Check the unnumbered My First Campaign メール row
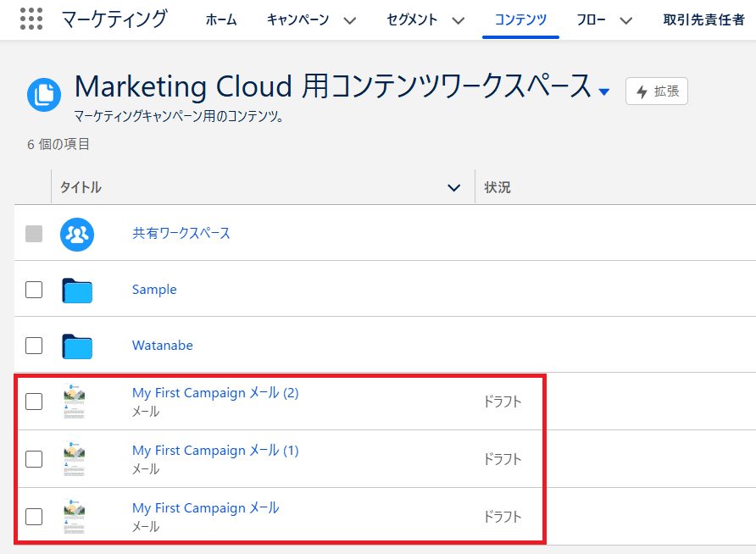 pyautogui.click(x=34, y=517)
